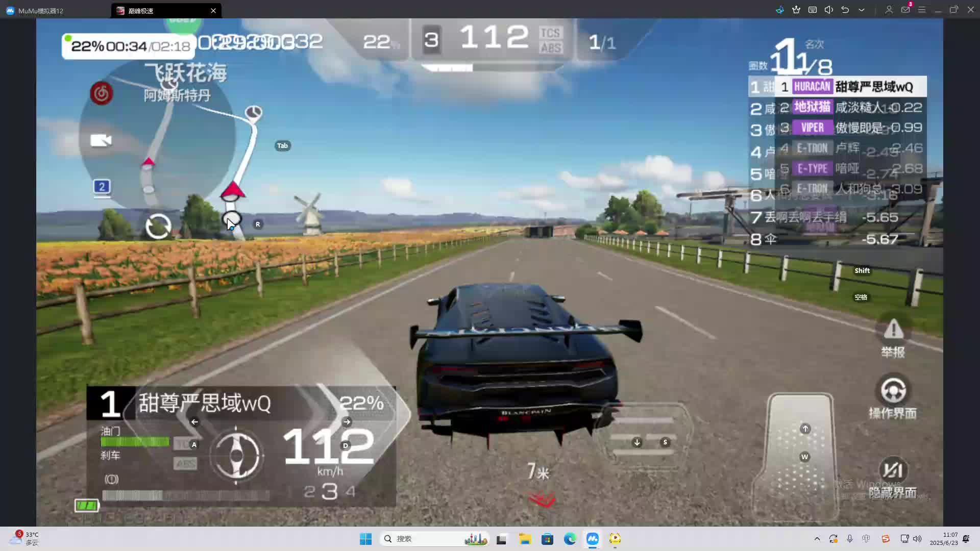
Task: Toggle the ABS indicator in the top HUD
Action: 550,48
